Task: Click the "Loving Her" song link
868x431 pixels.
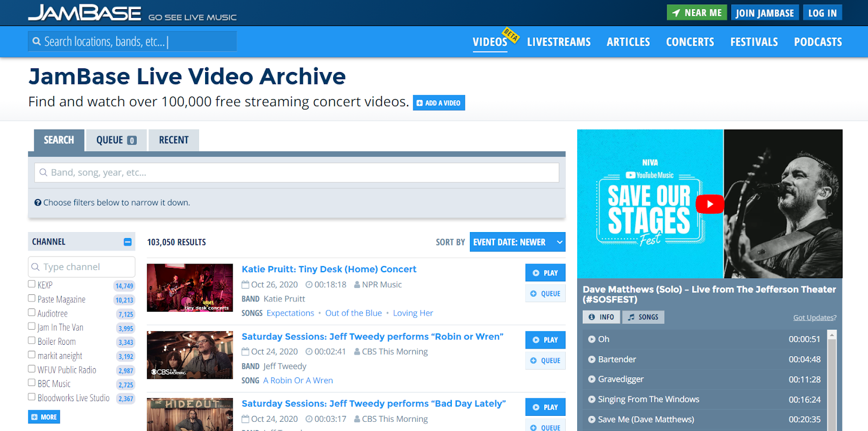Action: [x=413, y=313]
